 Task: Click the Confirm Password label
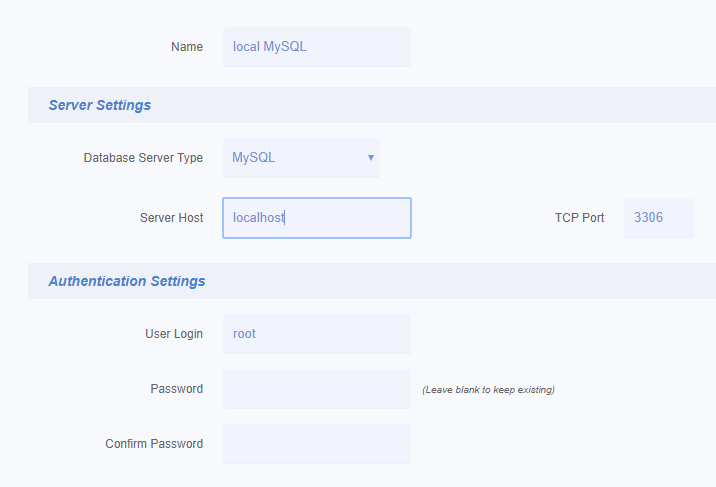pyautogui.click(x=154, y=444)
